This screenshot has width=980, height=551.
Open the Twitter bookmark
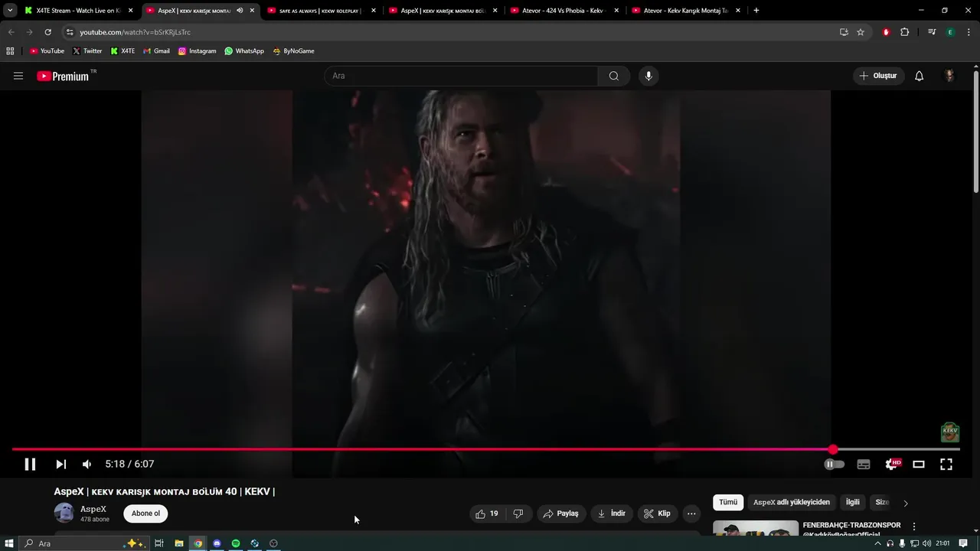pyautogui.click(x=87, y=51)
